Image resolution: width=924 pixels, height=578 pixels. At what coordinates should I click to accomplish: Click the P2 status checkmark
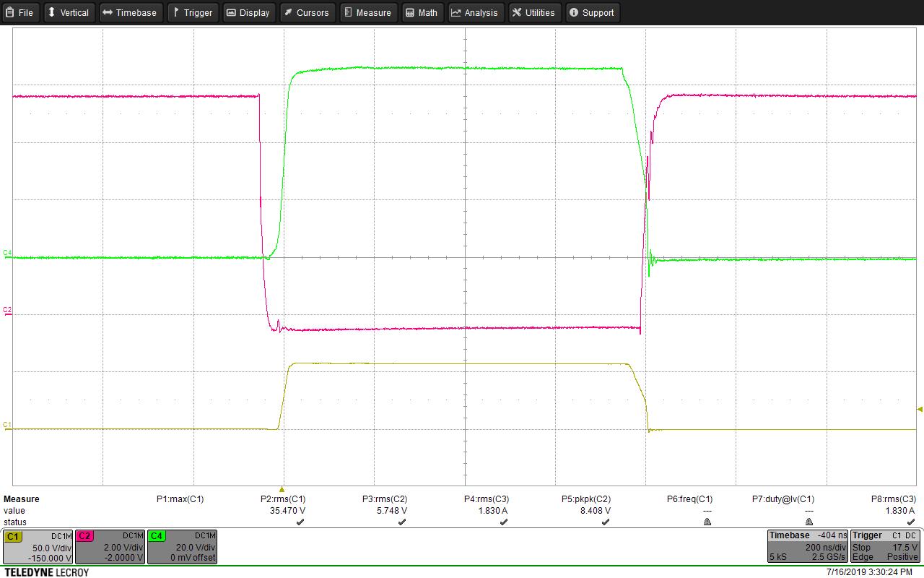point(300,522)
